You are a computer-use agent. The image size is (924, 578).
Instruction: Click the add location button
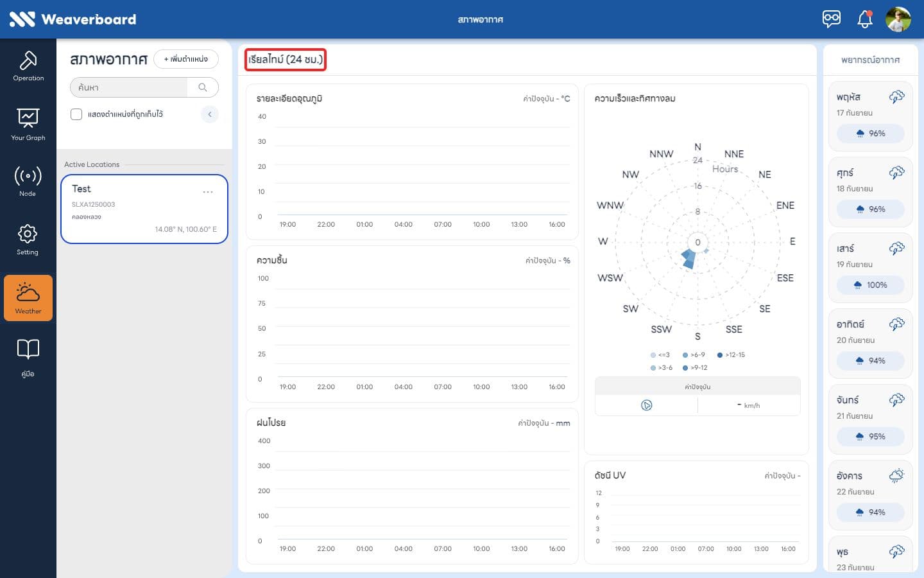coord(186,59)
